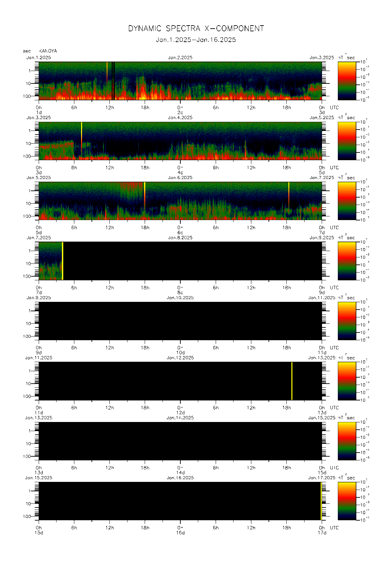
Task: Select the date range Jan.1.2025-Jan.16.2025 subtitle
Action: point(196,40)
